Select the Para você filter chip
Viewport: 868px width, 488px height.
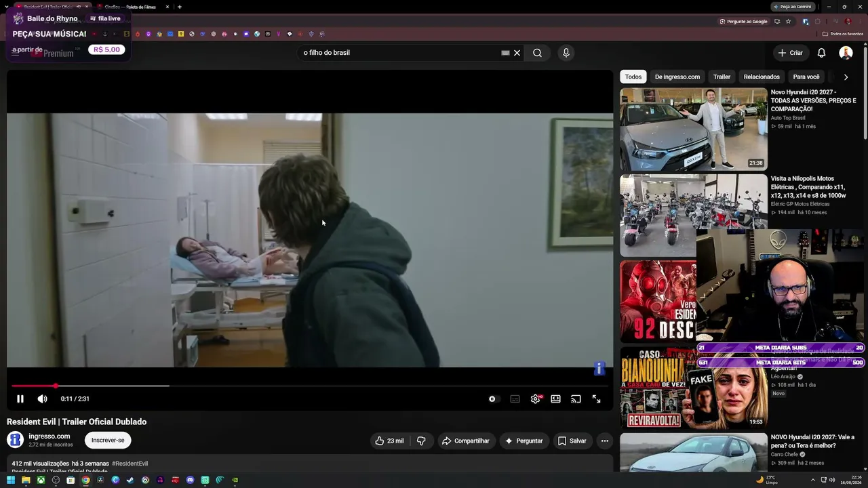806,77
